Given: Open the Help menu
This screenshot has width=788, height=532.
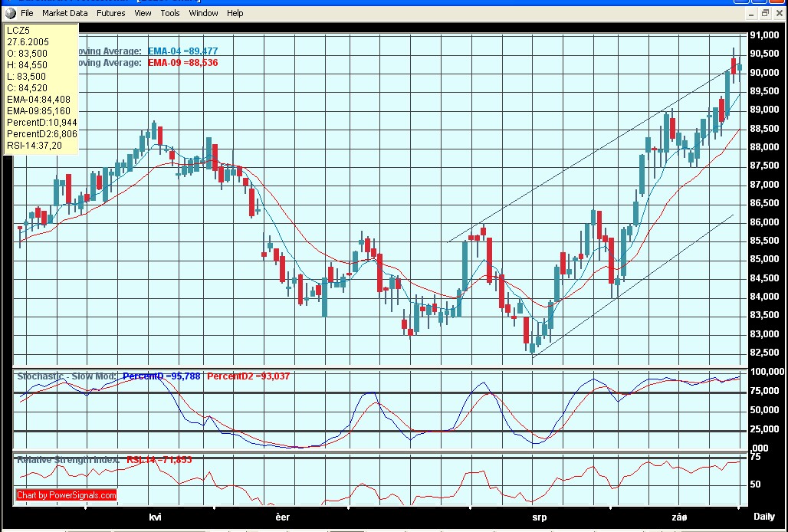Looking at the screenshot, I should coord(235,13).
